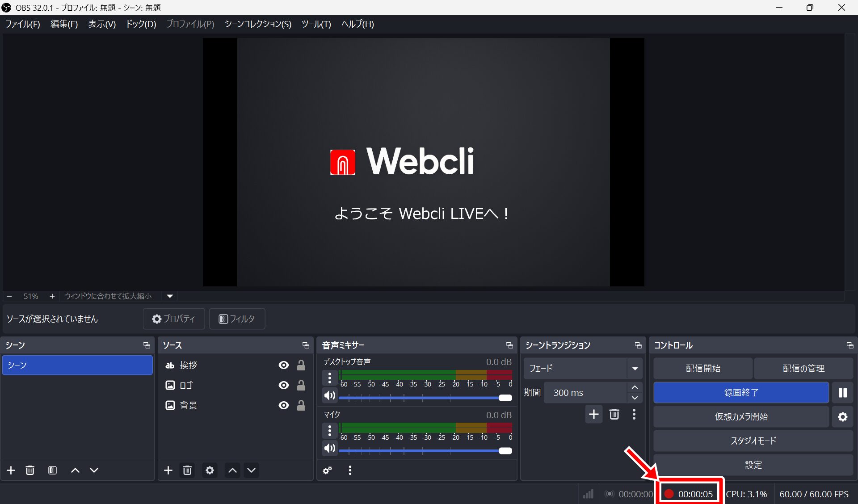The image size is (858, 504).
Task: Open scene filters icon in シーン panel
Action: (x=52, y=470)
